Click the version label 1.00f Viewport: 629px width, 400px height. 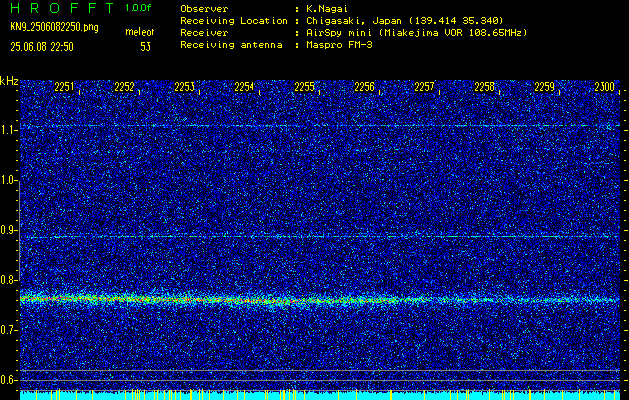(138, 8)
